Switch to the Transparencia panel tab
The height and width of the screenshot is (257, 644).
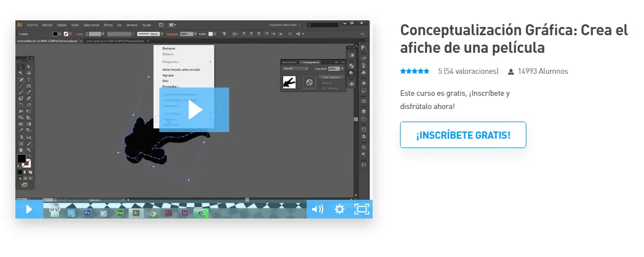310,63
